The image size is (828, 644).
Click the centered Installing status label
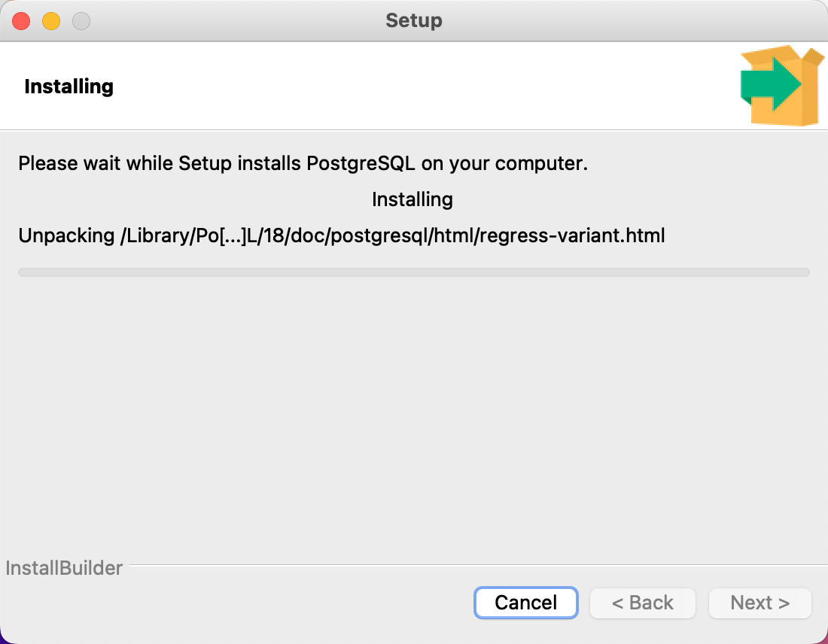[x=412, y=199]
